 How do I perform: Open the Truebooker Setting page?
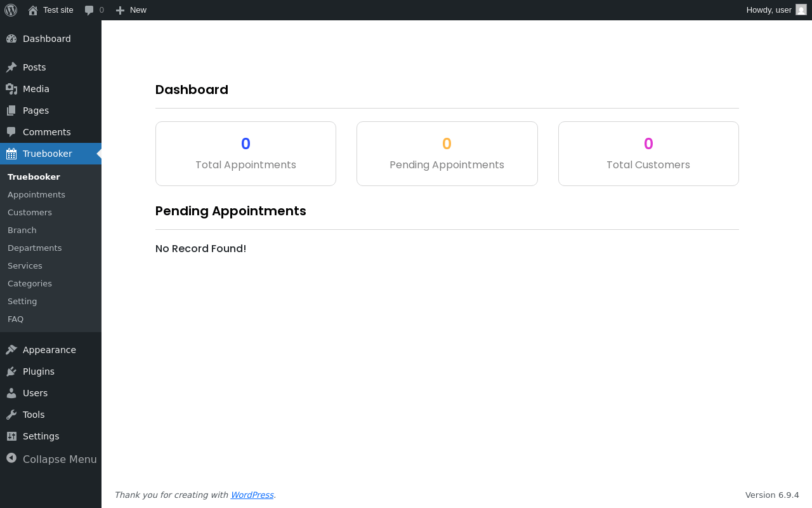22,301
